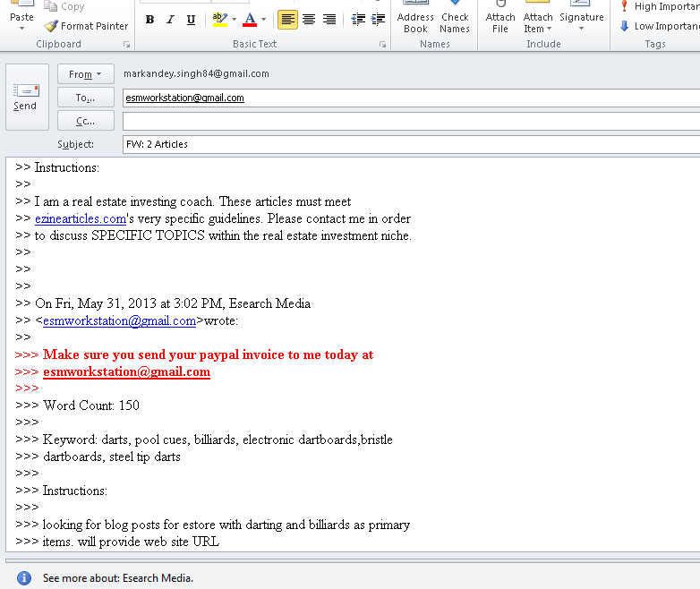The width and height of the screenshot is (700, 589).
Task: Click blue esmworkstation@gmail.com link after 'Esearch Media'
Action: [x=119, y=320]
